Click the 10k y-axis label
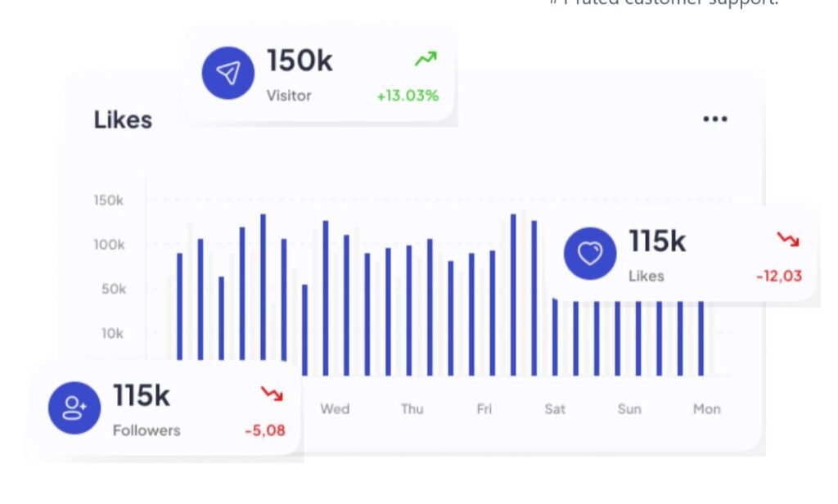The height and width of the screenshot is (504, 838). (x=112, y=334)
